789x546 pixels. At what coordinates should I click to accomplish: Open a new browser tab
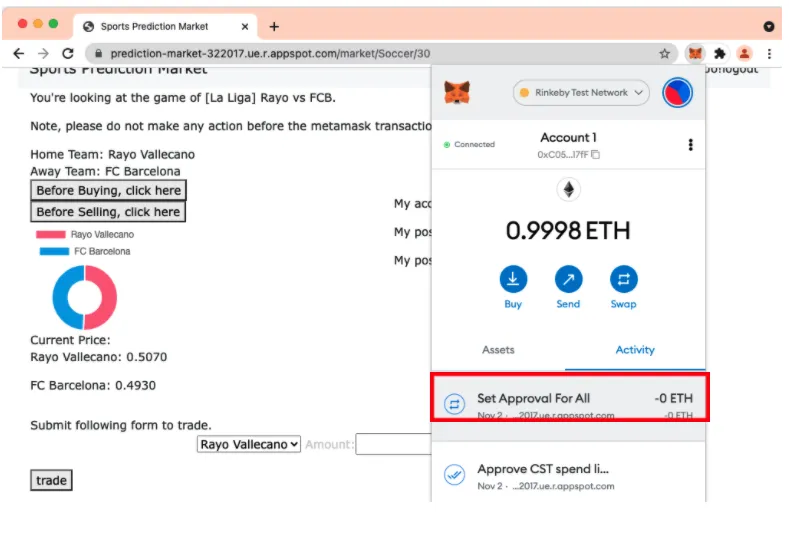point(274,27)
